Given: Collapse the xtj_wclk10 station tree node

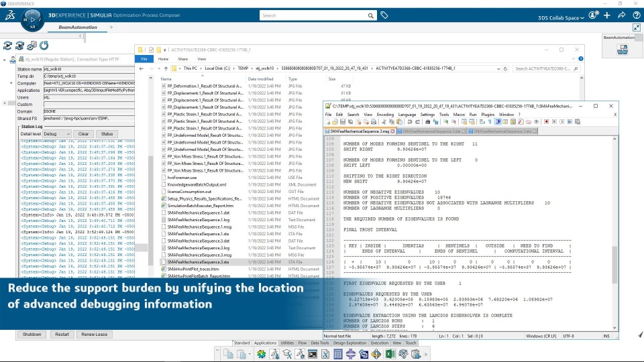Looking at the screenshot, I should click(5, 60).
